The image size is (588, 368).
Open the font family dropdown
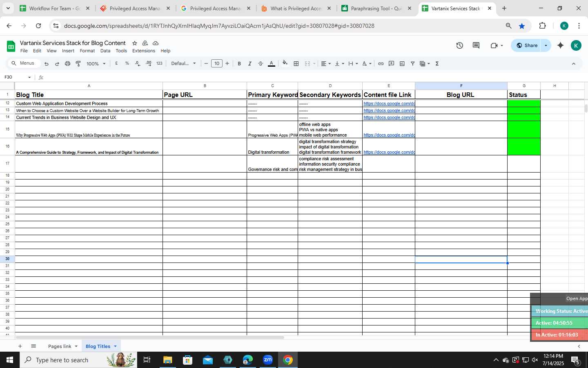coord(183,63)
